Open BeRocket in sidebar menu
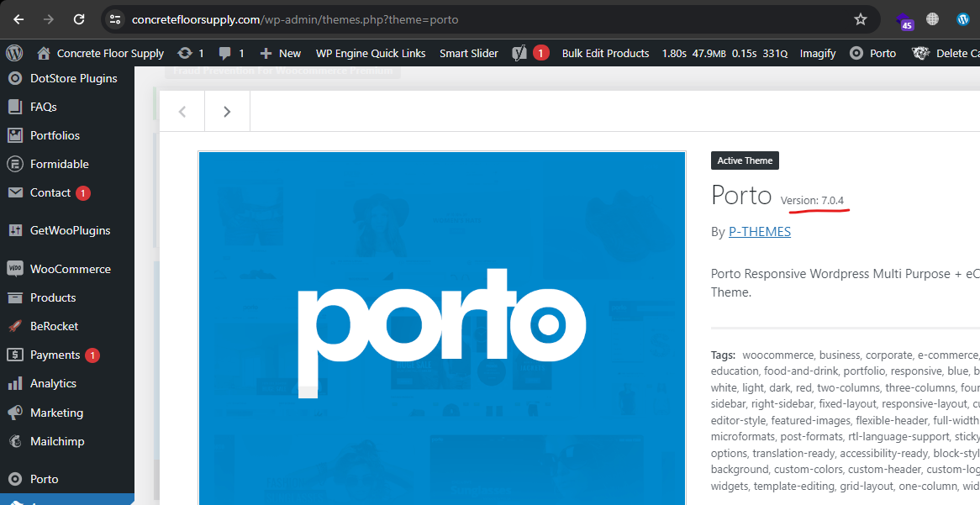The width and height of the screenshot is (980, 505). click(67, 326)
